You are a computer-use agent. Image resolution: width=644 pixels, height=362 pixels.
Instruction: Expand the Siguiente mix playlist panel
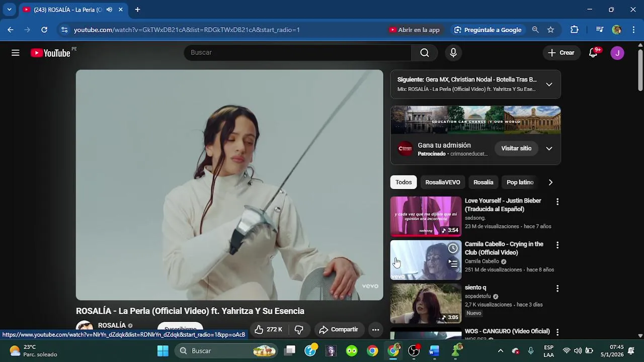[549, 84]
